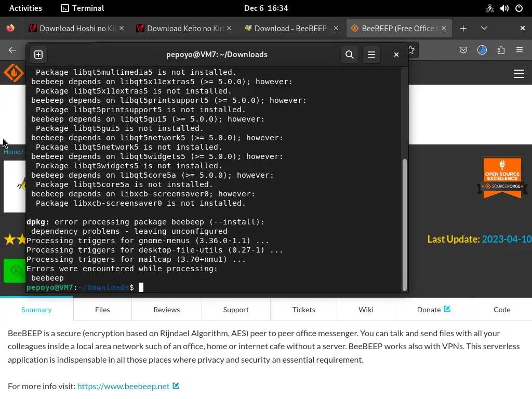This screenshot has width=532, height=399.
Task: Click Open Source Excellence badge
Action: point(502,178)
